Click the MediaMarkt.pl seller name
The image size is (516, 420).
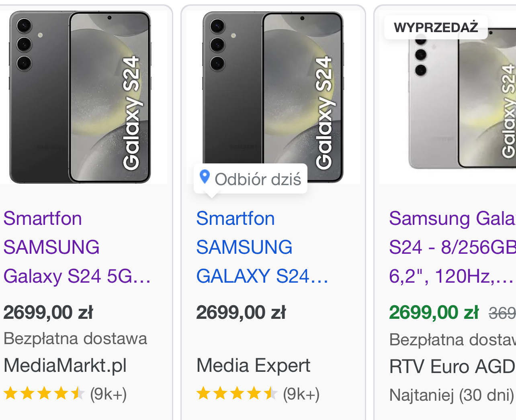[x=65, y=365]
